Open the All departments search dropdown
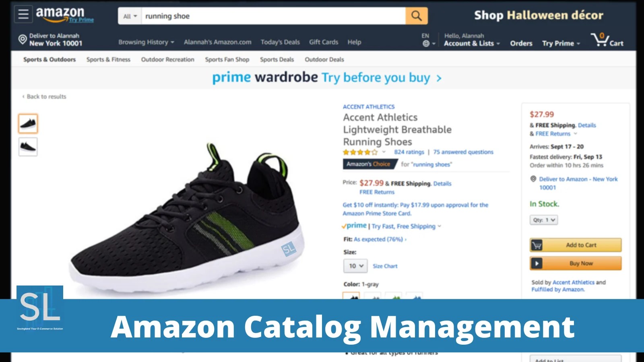Image resolution: width=644 pixels, height=362 pixels. pos(130,16)
